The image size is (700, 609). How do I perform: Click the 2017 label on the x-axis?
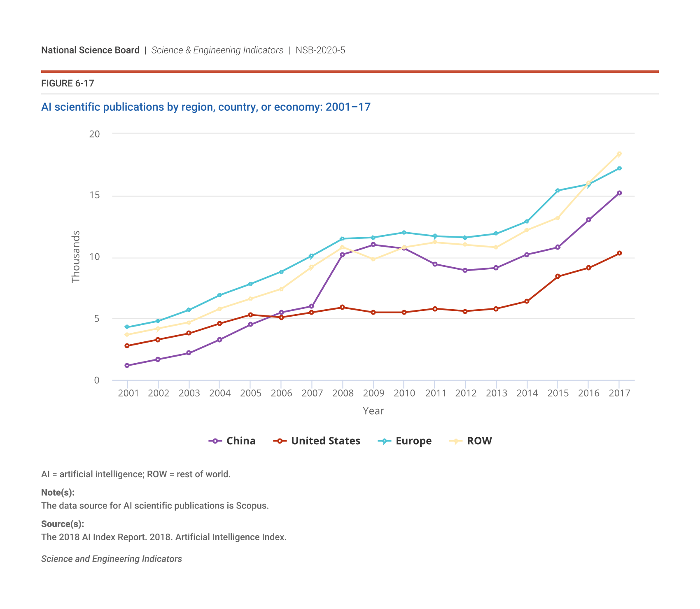(619, 393)
